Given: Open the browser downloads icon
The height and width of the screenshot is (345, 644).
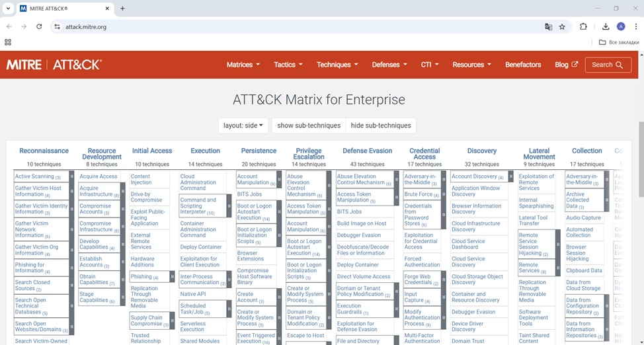Looking at the screenshot, I should (605, 27).
